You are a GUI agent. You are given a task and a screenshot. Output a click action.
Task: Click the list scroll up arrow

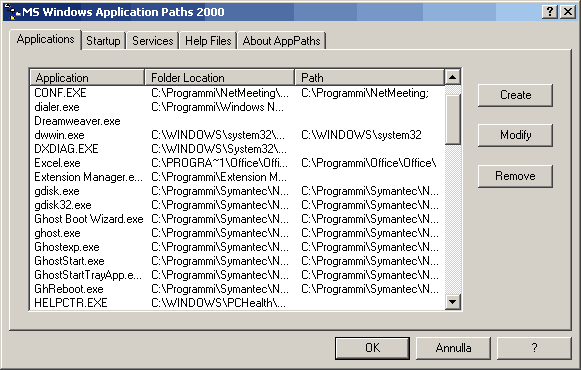(452, 77)
